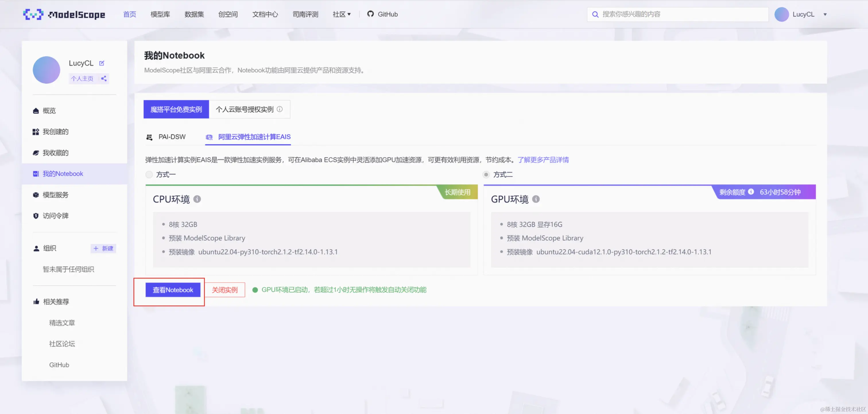Open GitHub link in sidebar recommendations
The height and width of the screenshot is (414, 868).
(x=59, y=365)
